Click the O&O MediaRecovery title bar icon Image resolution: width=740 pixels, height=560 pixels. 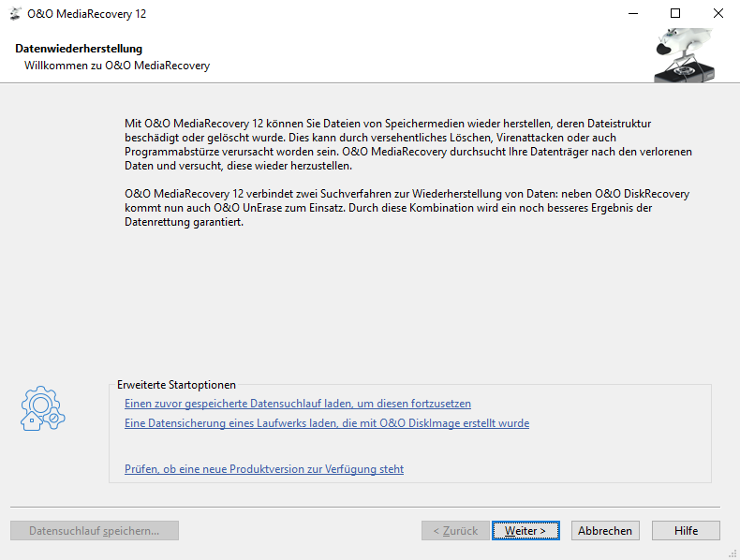(x=15, y=14)
